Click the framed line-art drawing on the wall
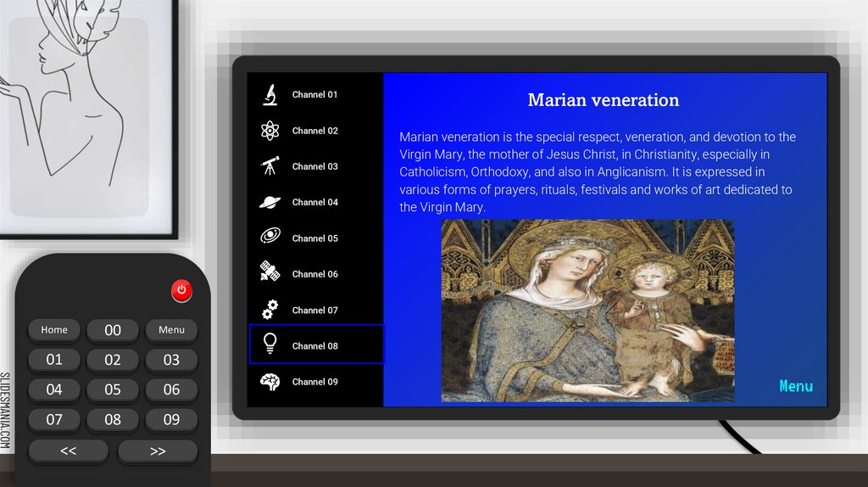The height and width of the screenshot is (487, 868). coord(88,119)
